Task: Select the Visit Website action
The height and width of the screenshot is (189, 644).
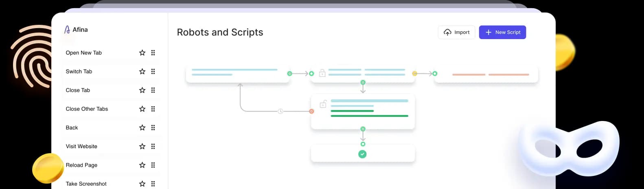Action: pyautogui.click(x=81, y=146)
